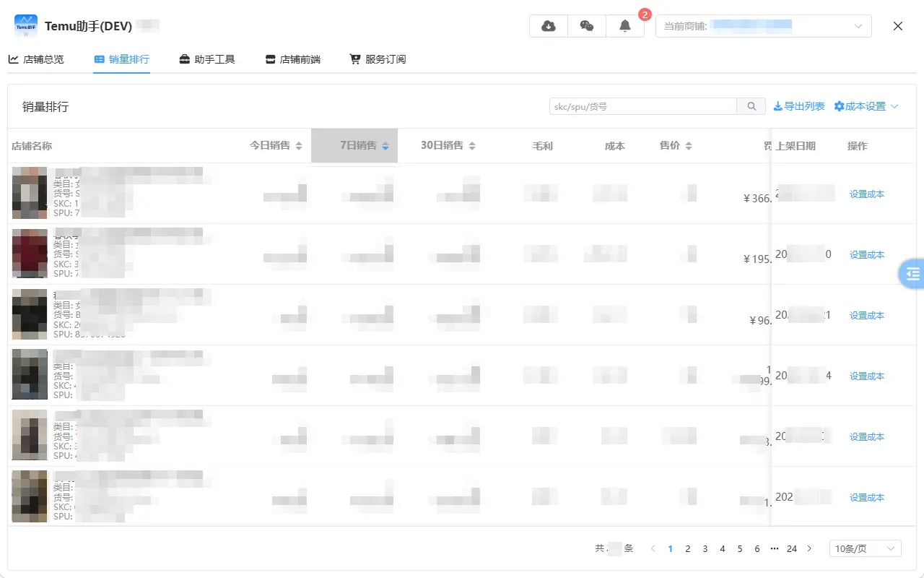Sort by 30日销售 column

point(448,146)
